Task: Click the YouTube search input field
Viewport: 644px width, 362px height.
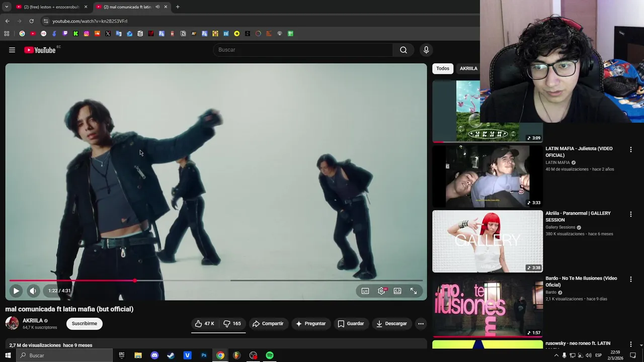Action: 303,50
